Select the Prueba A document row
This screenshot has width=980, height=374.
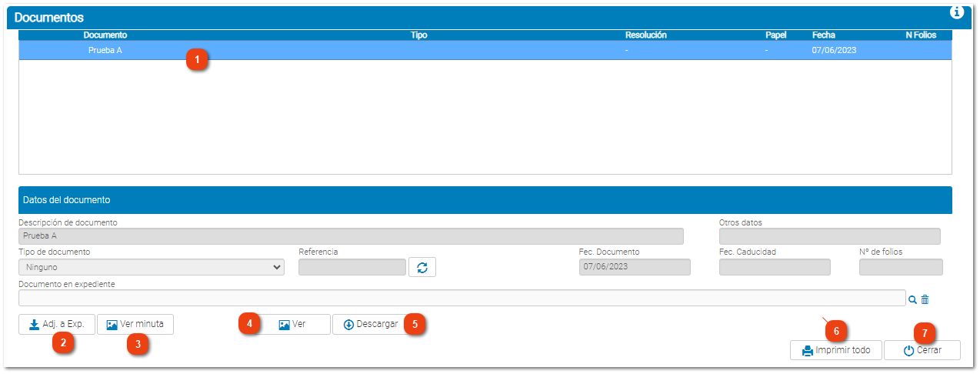pyautogui.click(x=485, y=50)
